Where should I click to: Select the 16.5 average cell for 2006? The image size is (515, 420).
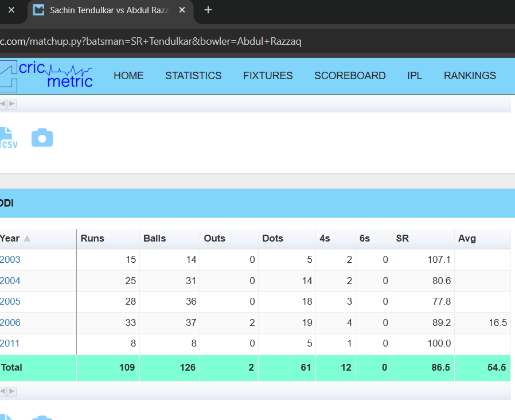[482, 322]
